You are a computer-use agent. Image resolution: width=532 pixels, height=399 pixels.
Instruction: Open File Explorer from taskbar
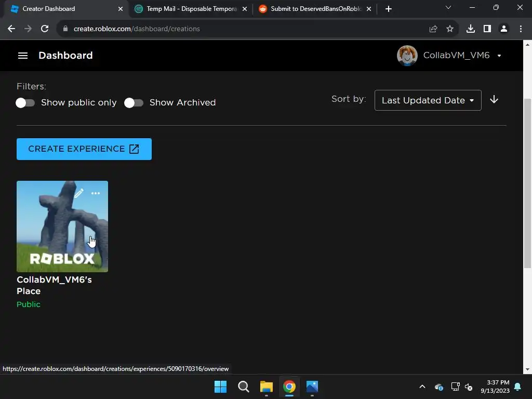pos(267,387)
